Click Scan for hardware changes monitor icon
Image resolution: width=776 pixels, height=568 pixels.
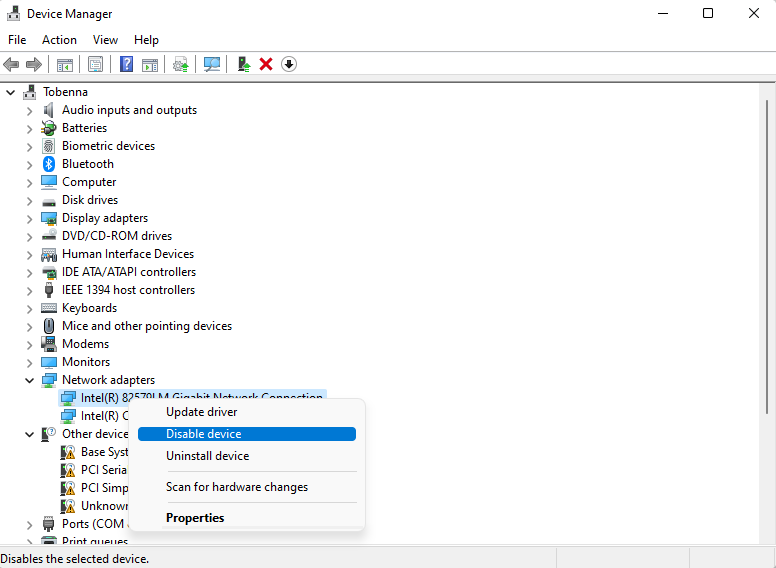(x=212, y=64)
